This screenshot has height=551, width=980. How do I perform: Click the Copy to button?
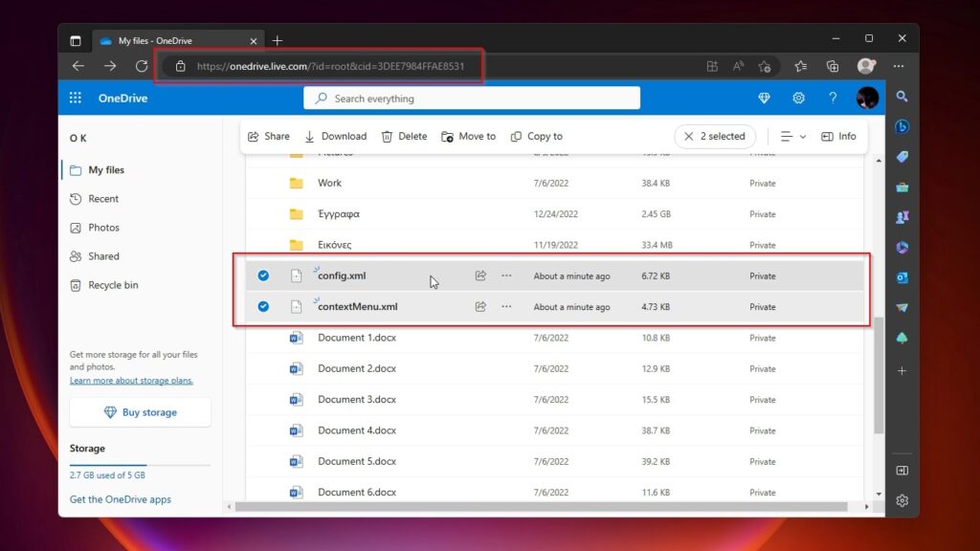pos(537,136)
